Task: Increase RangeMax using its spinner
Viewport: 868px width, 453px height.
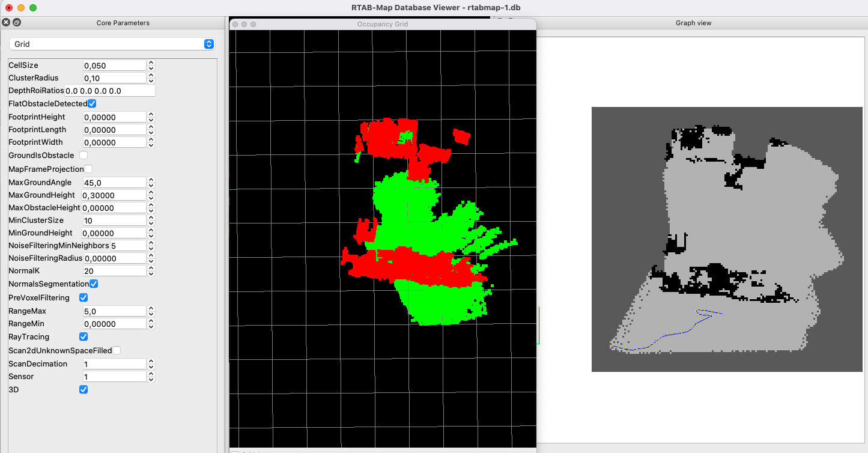Action: [151, 308]
